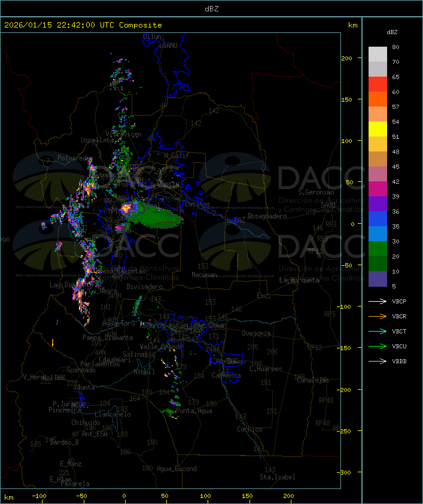Click the light gray 80 dBZ swatch

(x=378, y=54)
